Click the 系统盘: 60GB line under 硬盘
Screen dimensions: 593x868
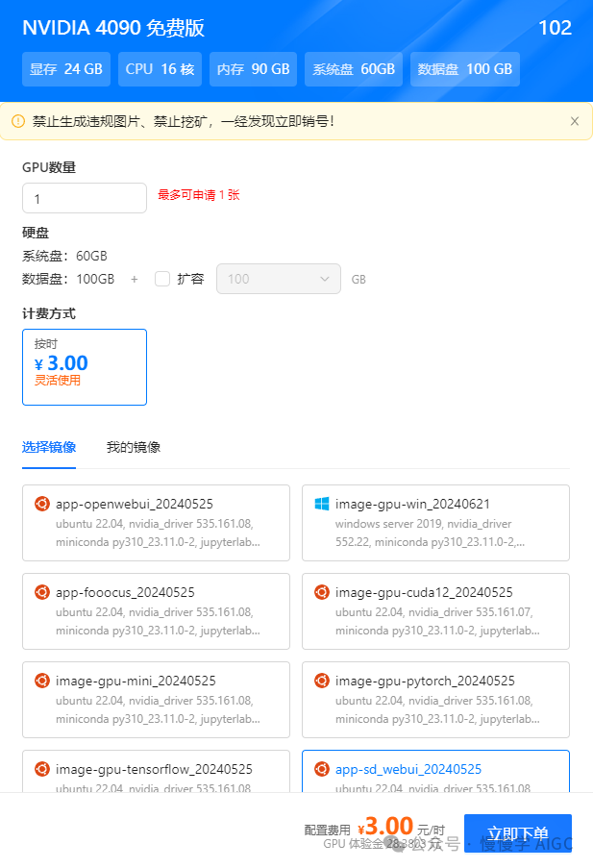[64, 256]
